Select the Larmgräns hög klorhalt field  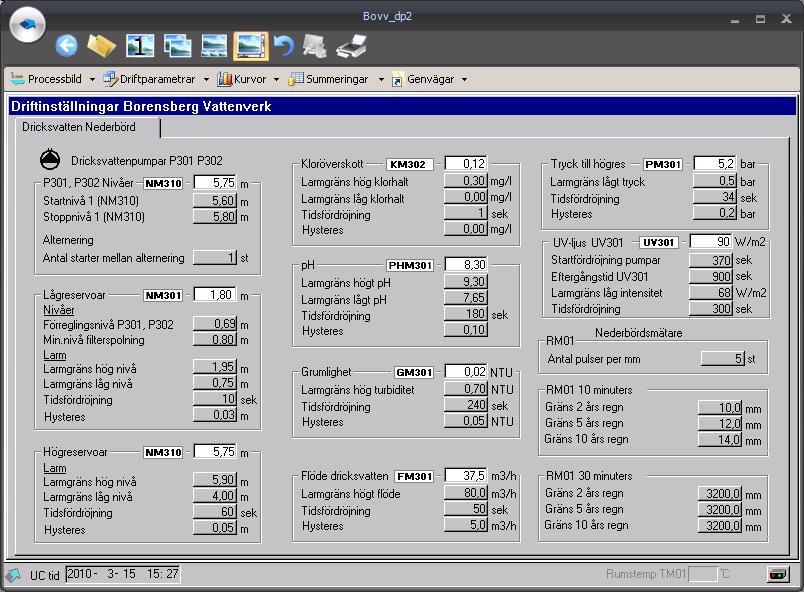click(465, 181)
